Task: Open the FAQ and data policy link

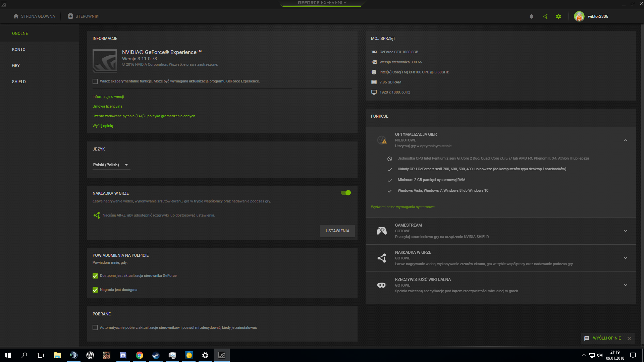Action: (x=144, y=116)
